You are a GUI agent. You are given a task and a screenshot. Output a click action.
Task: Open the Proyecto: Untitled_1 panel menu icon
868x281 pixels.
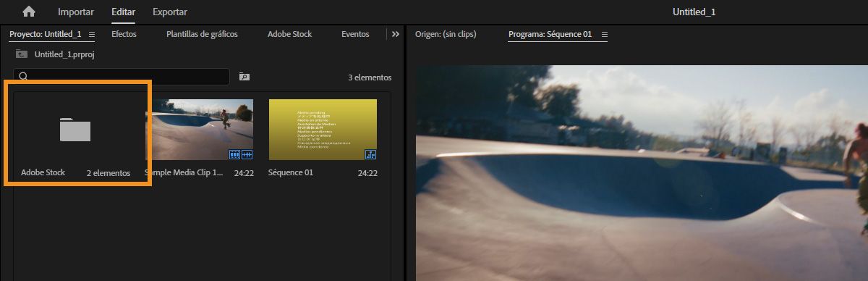(91, 34)
